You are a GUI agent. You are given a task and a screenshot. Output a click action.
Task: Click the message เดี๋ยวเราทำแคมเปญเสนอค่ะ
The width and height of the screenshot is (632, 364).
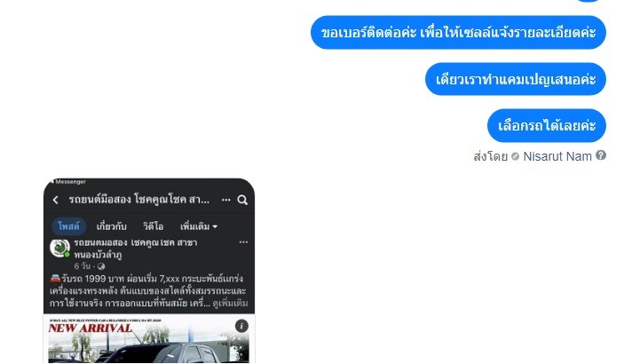tap(516, 79)
